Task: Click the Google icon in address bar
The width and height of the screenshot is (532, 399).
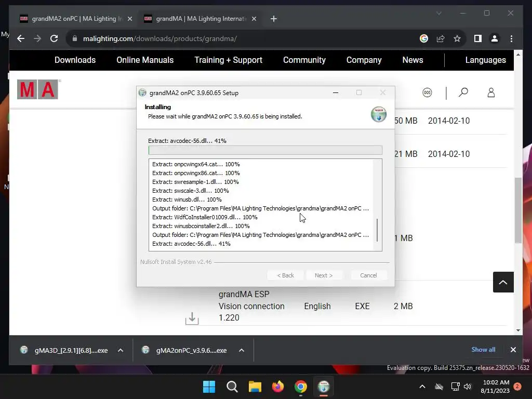Action: [424, 38]
